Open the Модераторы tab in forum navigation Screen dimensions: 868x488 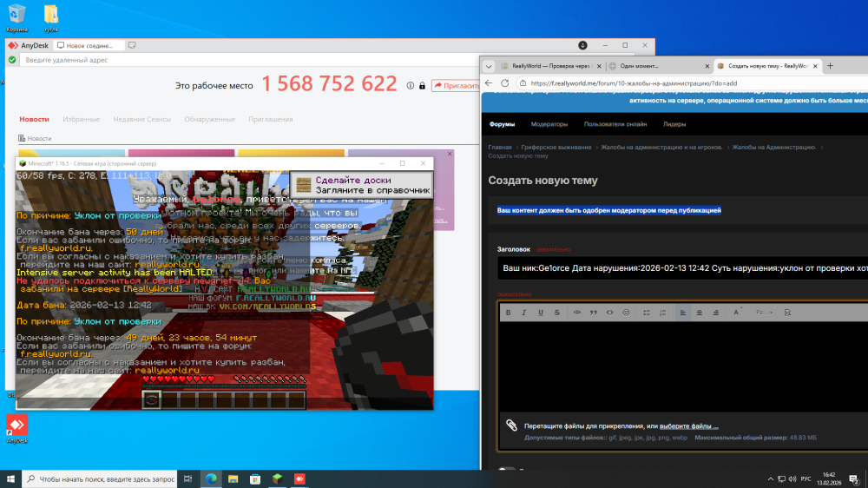[549, 124]
